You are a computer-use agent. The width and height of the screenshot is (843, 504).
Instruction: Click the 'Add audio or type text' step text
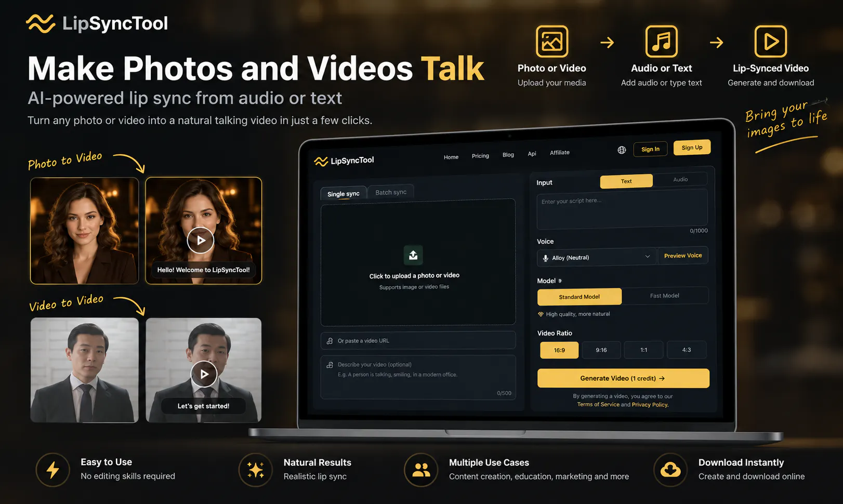662,83
